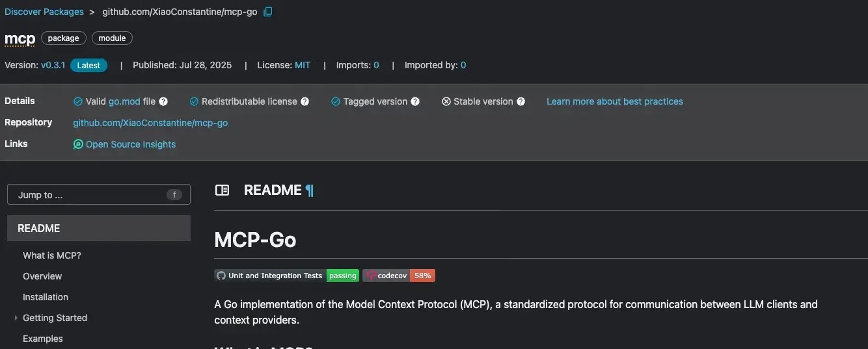
Task: Click the Open Source Insights logo icon
Action: pyautogui.click(x=78, y=144)
